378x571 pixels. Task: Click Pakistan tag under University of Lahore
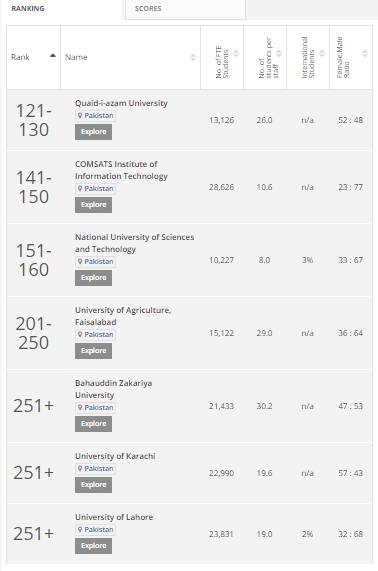[95, 529]
